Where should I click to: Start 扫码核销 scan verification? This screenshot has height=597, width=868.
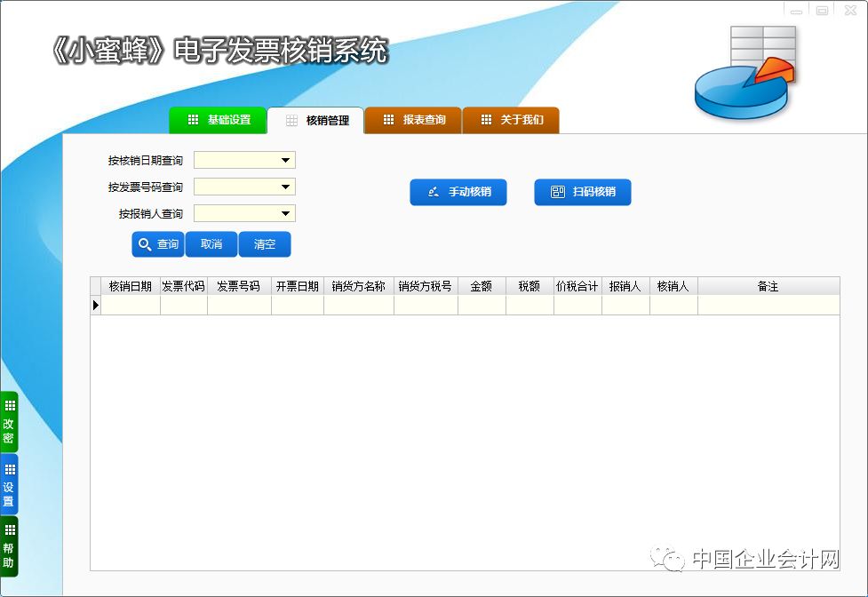click(x=582, y=192)
